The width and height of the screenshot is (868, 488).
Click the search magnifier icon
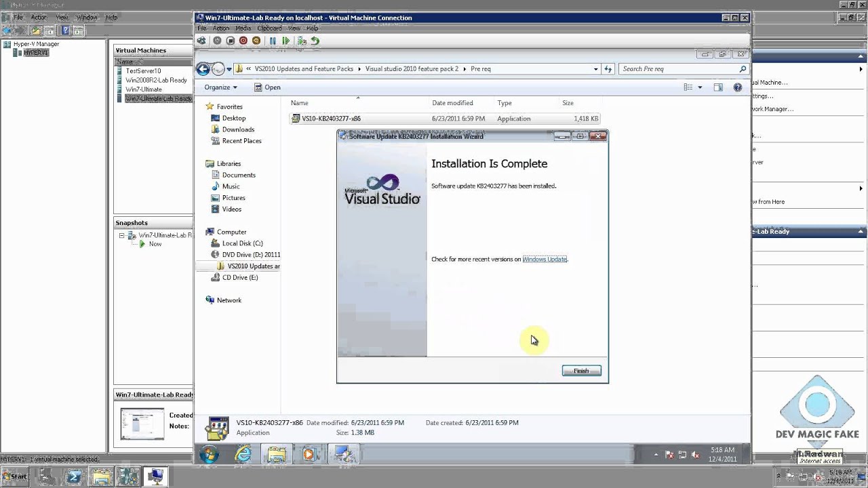pos(743,68)
